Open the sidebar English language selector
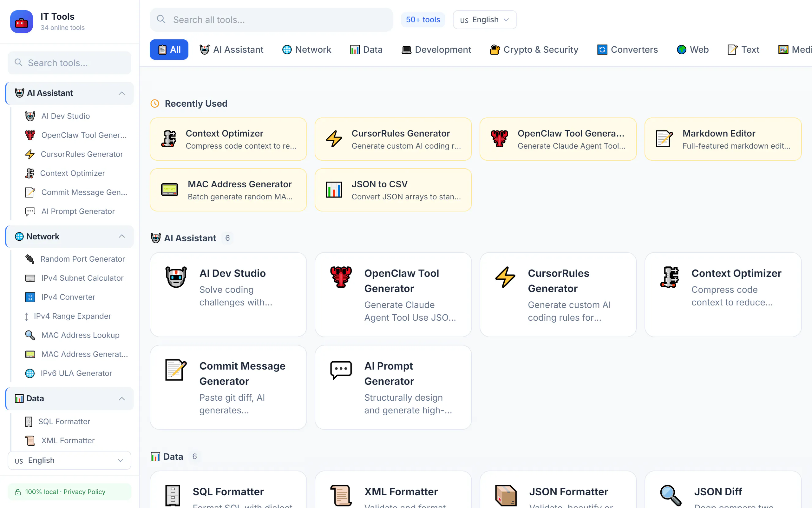Viewport: 812px width, 508px height. (69, 460)
